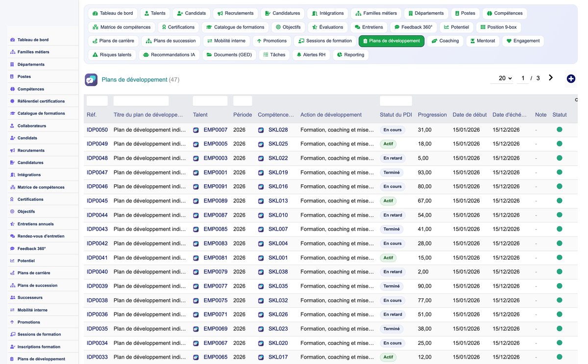
Task: Go to next page arrow
Action: click(551, 78)
